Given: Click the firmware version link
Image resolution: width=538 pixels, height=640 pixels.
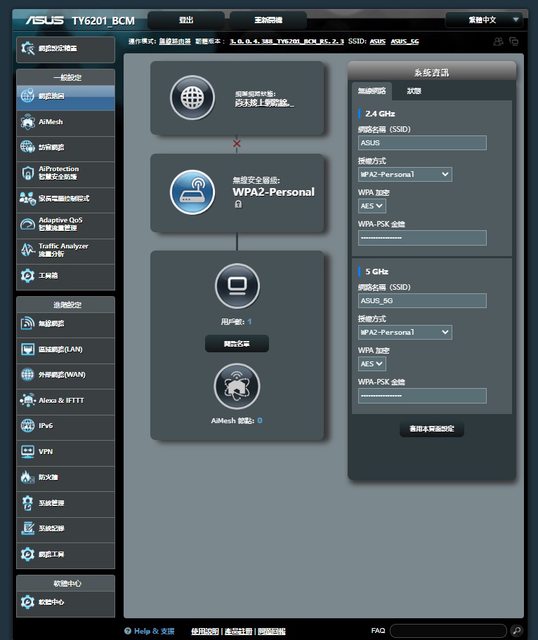Looking at the screenshot, I should coord(287,41).
